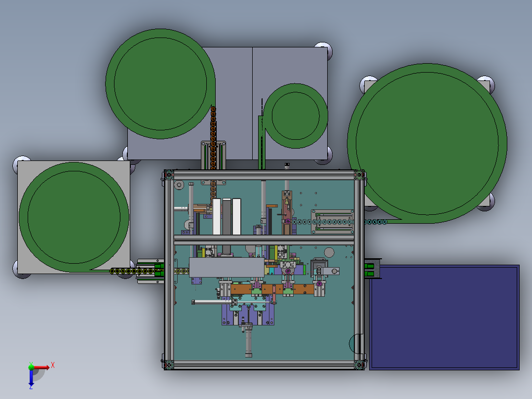Select the gray rectangular cover plate in the machine center
532x399 pixels.
point(227,267)
